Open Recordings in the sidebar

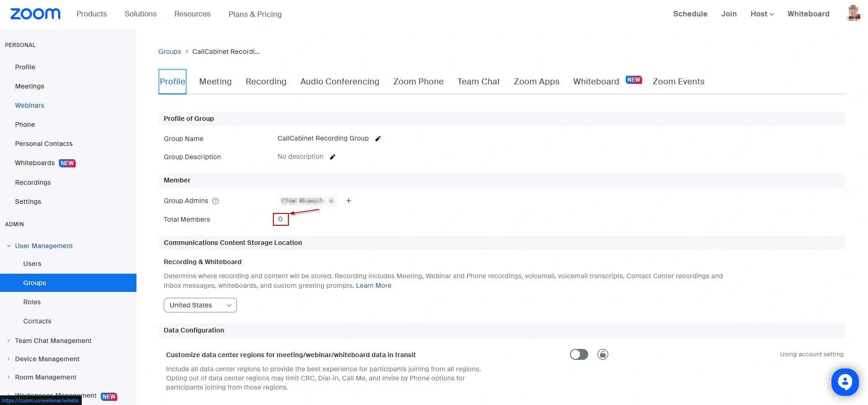click(x=33, y=182)
